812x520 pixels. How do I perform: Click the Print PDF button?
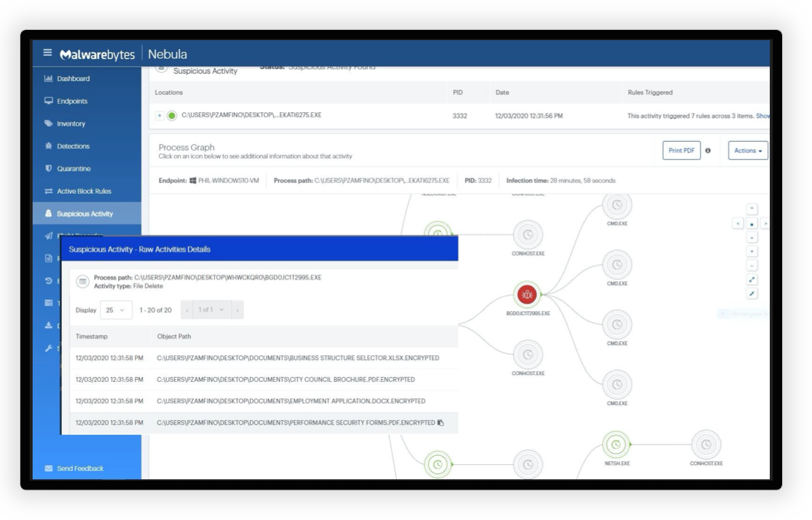click(x=681, y=150)
